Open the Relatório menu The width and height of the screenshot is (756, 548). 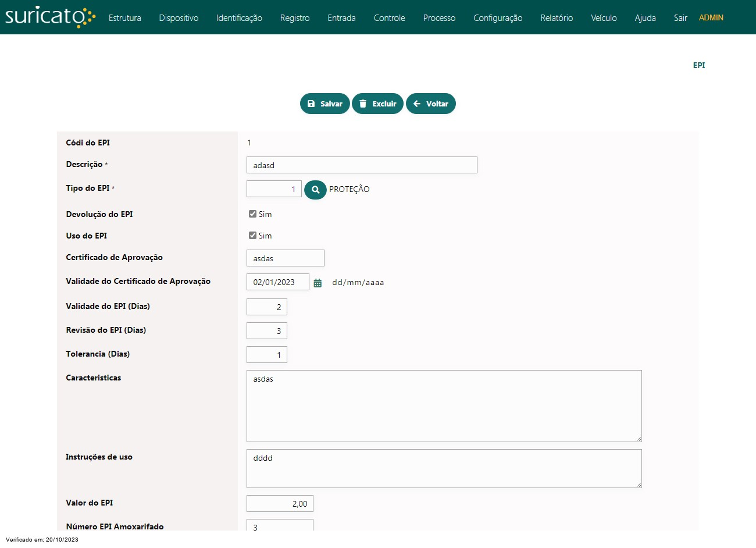point(557,18)
